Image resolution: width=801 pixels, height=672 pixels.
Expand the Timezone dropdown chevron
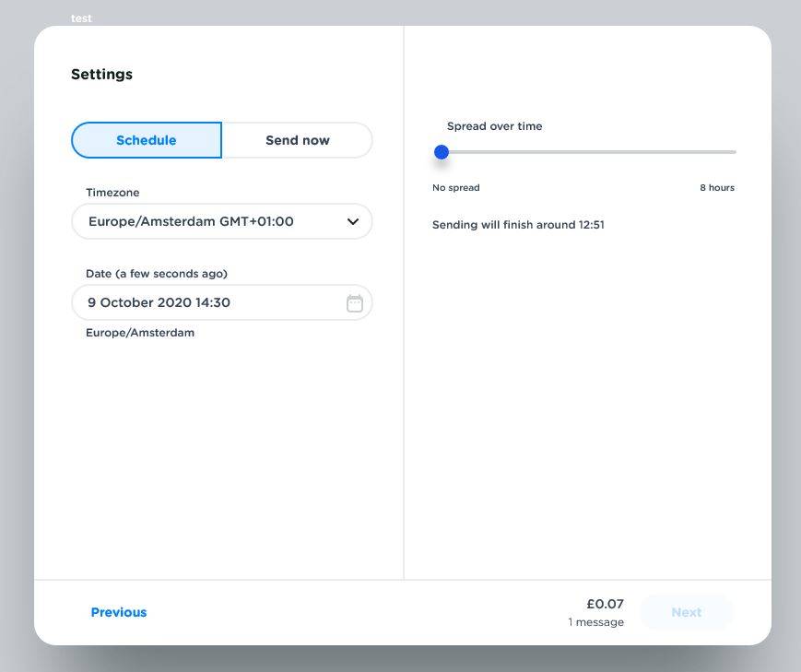[352, 222]
